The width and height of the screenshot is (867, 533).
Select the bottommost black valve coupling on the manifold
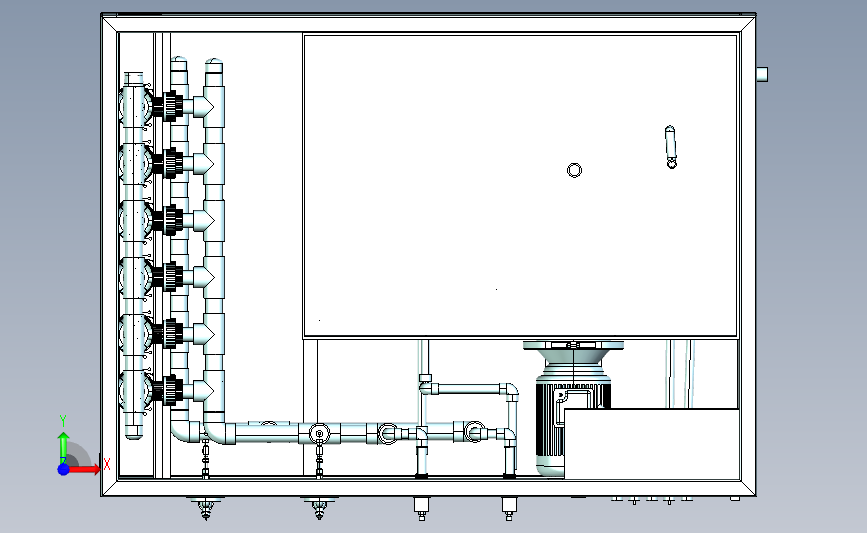(168, 390)
